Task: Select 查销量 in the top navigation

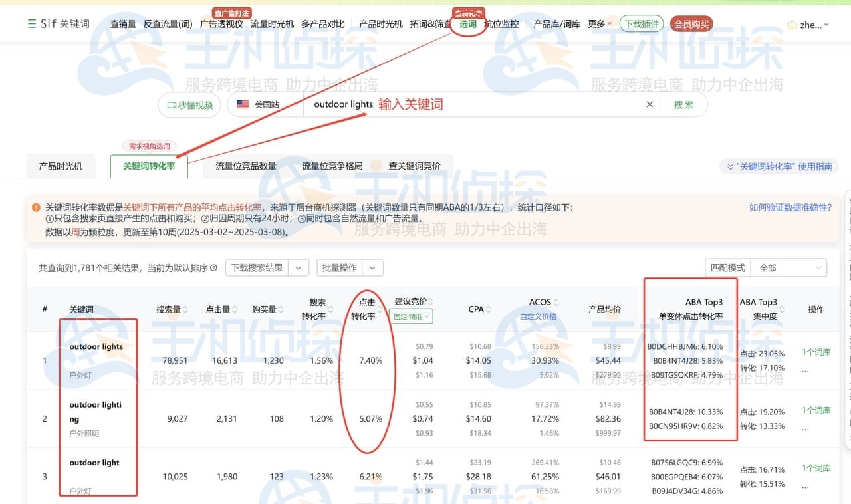Action: click(x=122, y=23)
